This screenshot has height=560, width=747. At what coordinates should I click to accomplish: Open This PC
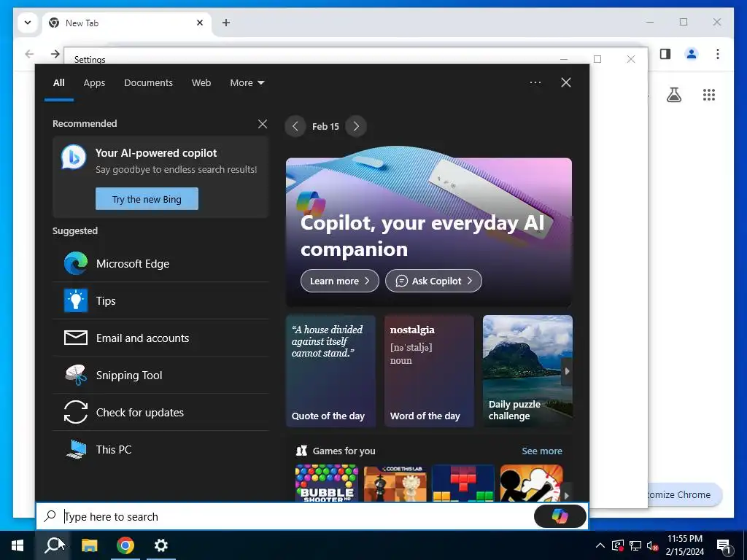point(160,449)
